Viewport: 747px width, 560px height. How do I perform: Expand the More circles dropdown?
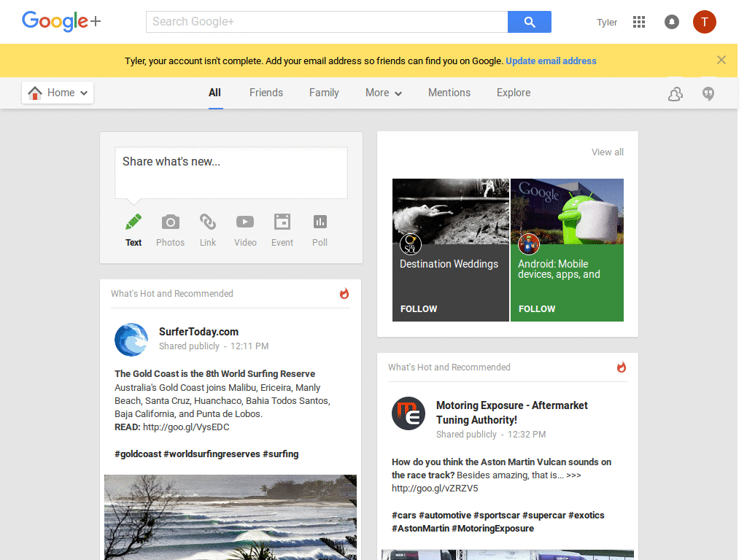(384, 93)
